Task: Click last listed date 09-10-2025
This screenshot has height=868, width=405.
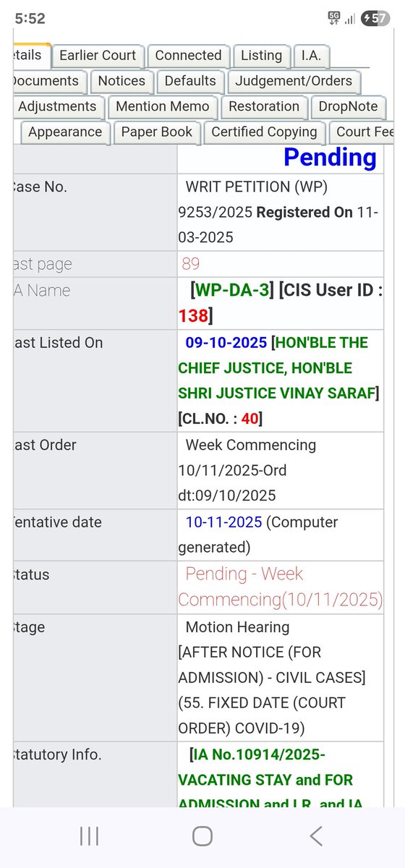Action: [x=226, y=343]
